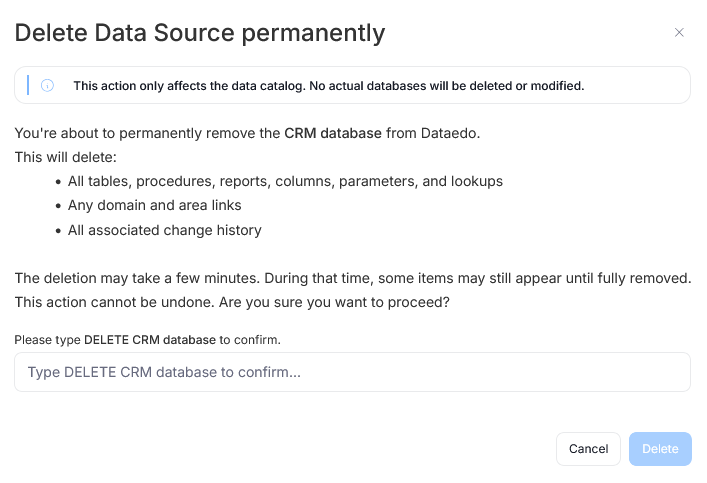The image size is (707, 483).
Task: Select the 'Delete Data Source permanently' heading
Action: 200,33
